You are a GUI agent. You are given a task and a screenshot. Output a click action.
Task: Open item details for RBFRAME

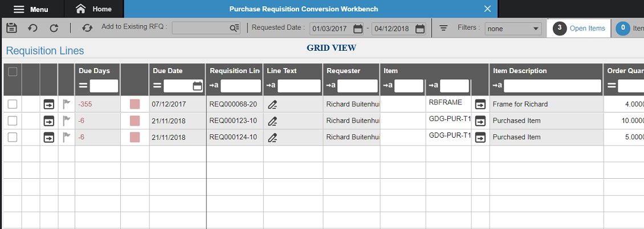(x=480, y=105)
